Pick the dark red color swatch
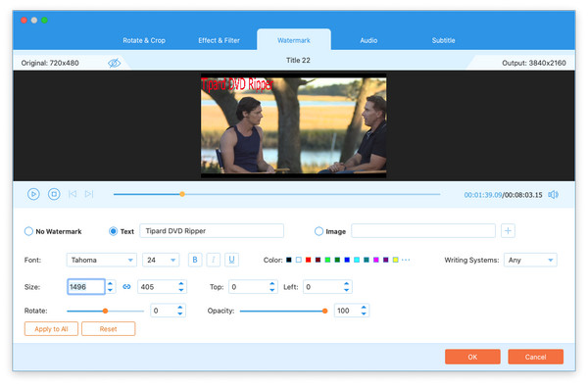 pyautogui.click(x=318, y=260)
